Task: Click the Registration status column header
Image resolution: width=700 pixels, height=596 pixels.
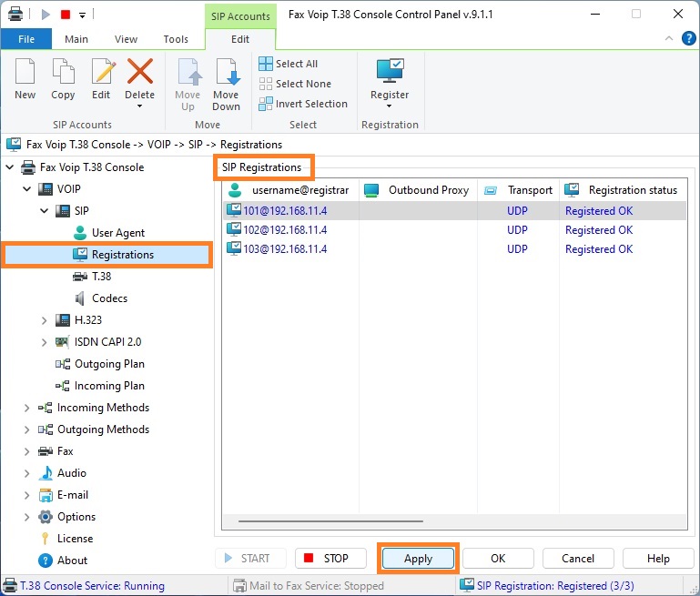Action: tap(624, 190)
